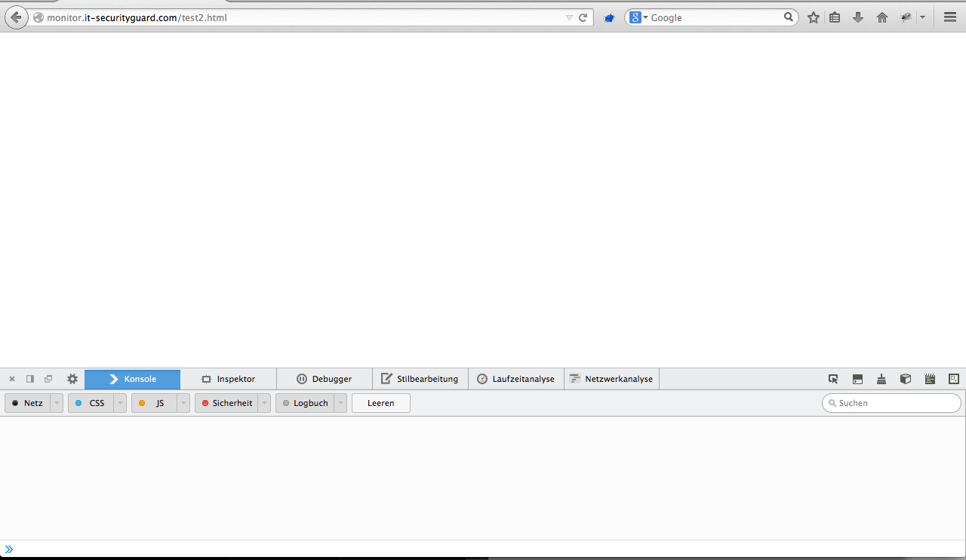Expand the CSS filter dropdown arrow
This screenshot has height=560, width=966.
tap(120, 403)
